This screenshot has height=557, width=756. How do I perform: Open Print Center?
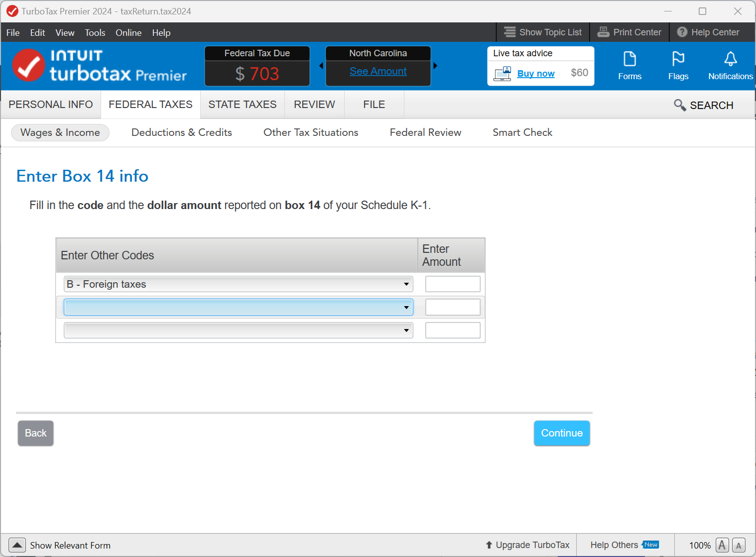(630, 32)
